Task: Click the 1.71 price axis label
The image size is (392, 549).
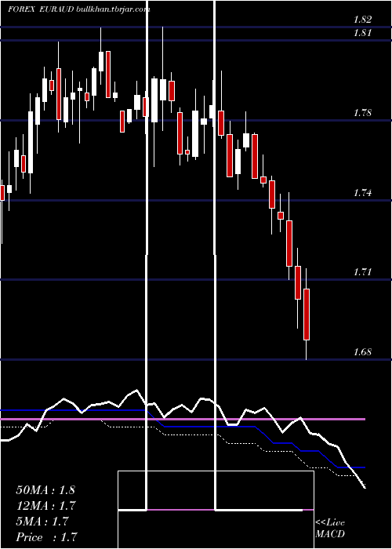Action: coord(362,272)
